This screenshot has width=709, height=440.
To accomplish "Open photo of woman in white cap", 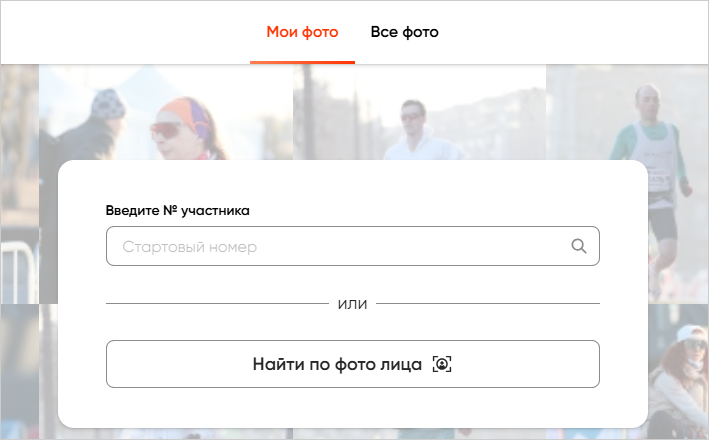I will 678,371.
